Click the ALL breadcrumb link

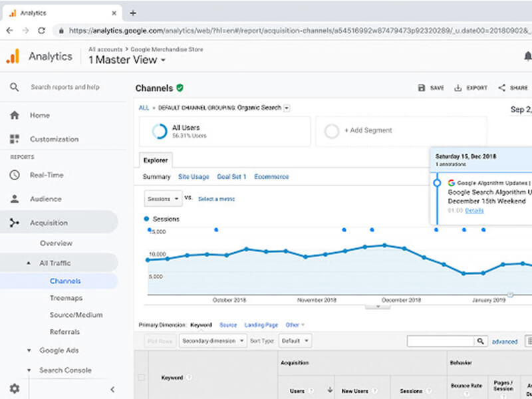point(144,108)
